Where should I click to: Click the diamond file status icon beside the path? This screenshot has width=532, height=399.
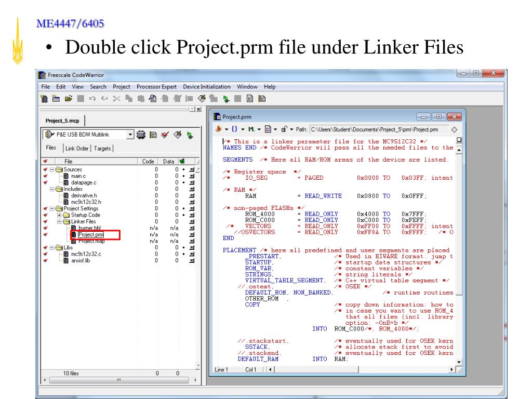coord(454,129)
